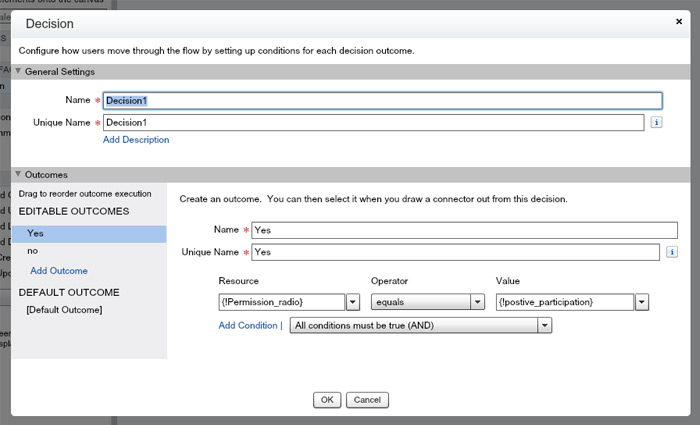700x425 pixels.
Task: Click the Add Condition link
Action: pos(248,325)
